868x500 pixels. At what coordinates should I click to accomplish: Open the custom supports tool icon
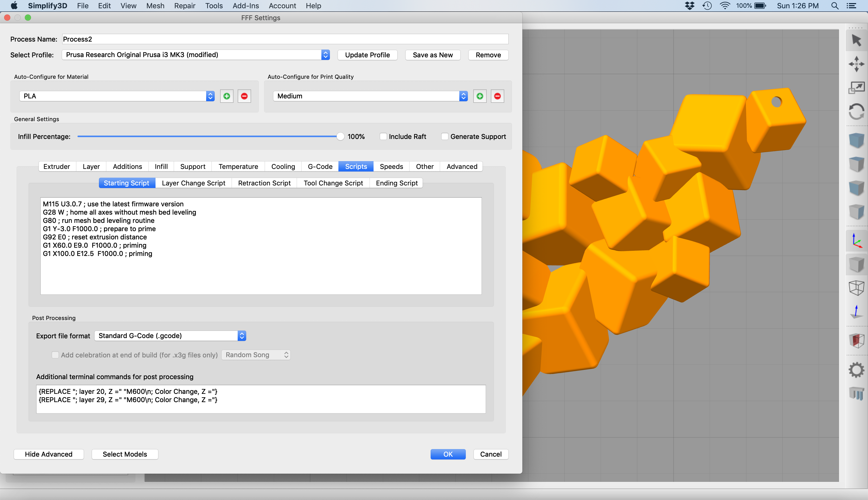point(856,394)
